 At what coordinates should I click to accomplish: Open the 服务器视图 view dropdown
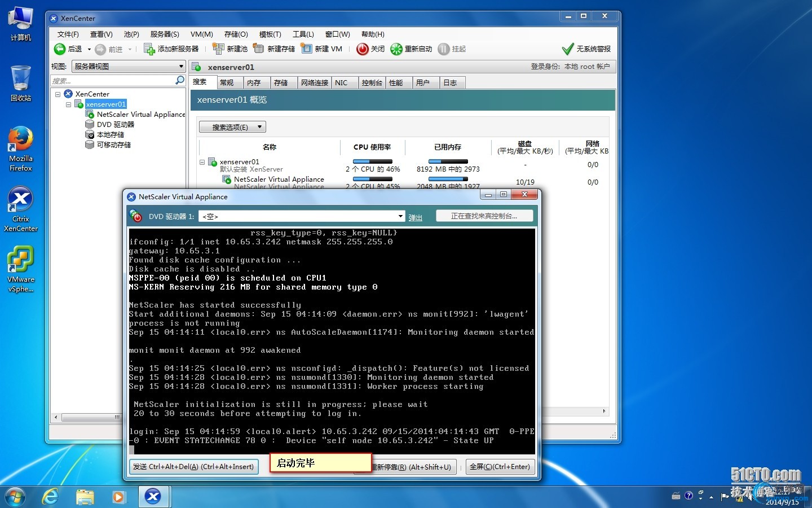[129, 66]
